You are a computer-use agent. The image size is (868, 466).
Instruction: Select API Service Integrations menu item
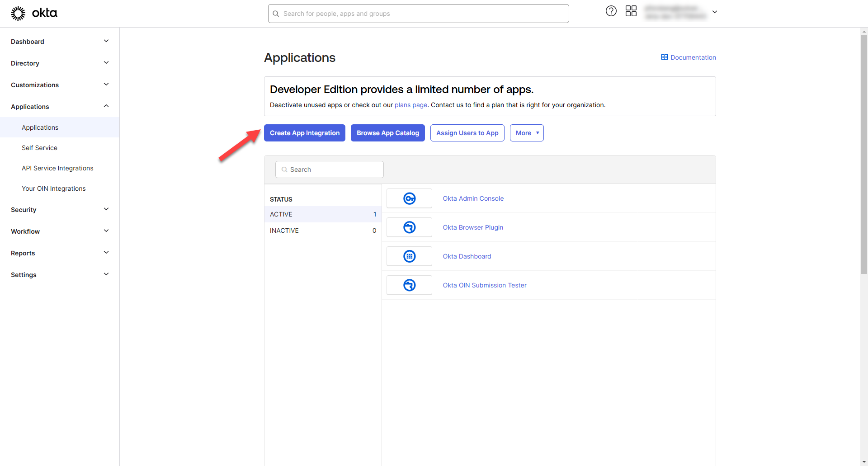[x=57, y=168]
